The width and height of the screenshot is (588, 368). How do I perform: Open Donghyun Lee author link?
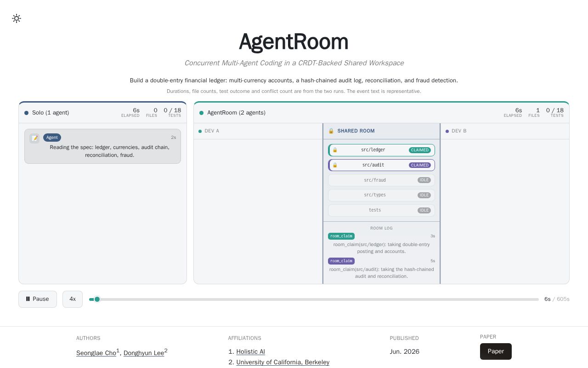point(144,353)
